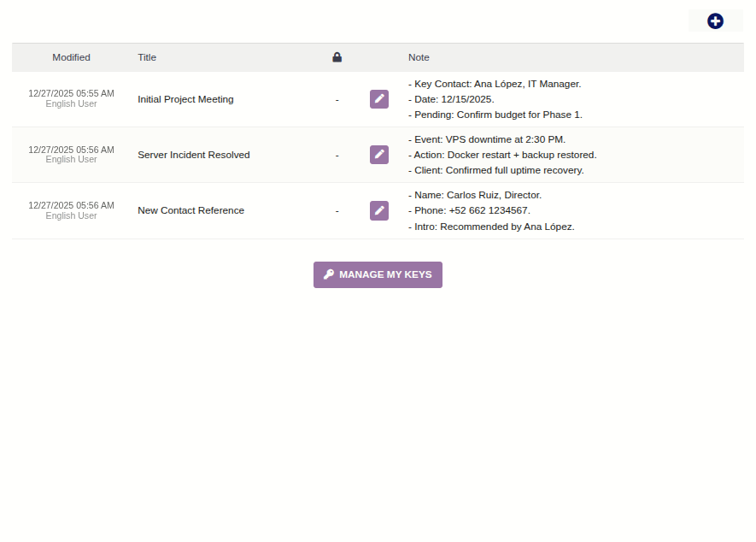Open editor for New Contact Reference note

pyautogui.click(x=379, y=210)
